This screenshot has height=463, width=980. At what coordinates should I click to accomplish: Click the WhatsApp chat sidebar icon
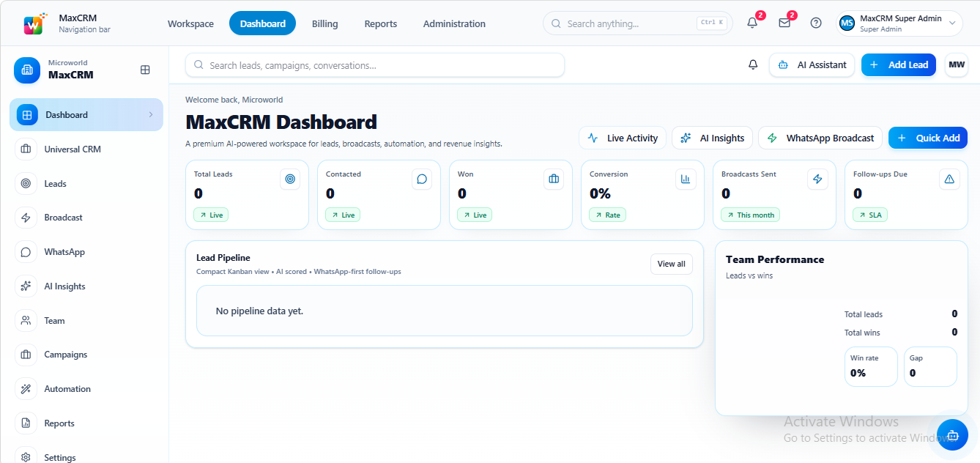tap(26, 252)
